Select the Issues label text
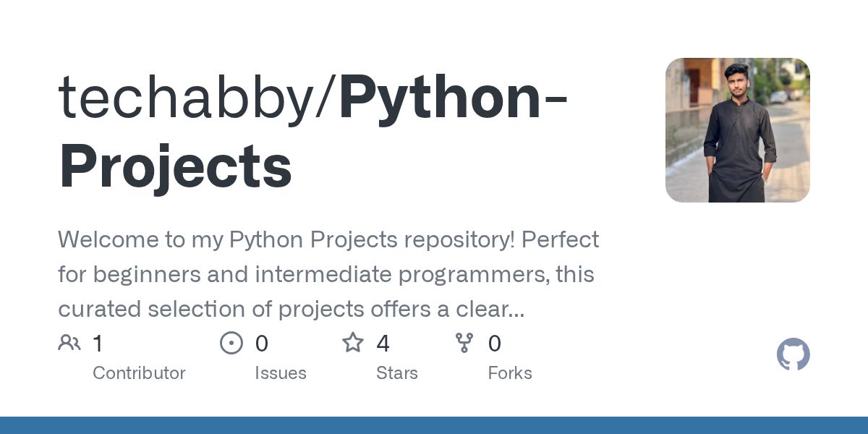 click(281, 373)
